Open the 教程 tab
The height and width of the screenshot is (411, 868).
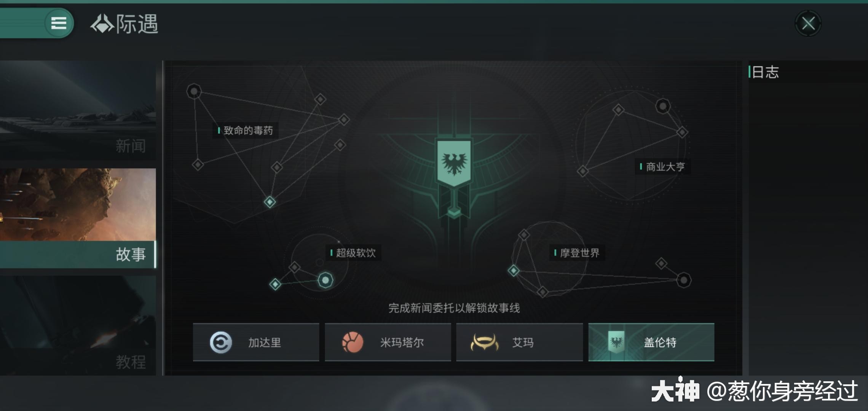[78, 326]
